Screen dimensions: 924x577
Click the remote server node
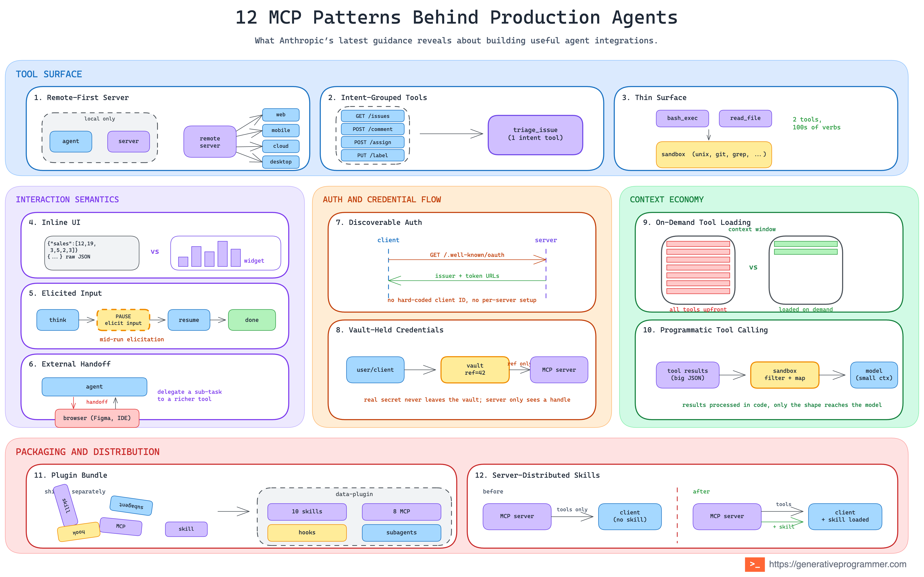click(210, 142)
